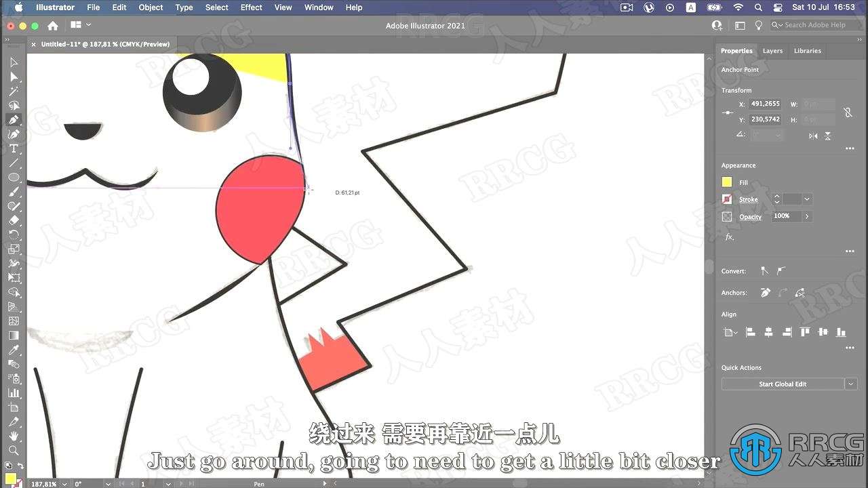Click the Opacity label link
The width and height of the screenshot is (868, 488).
tap(750, 216)
